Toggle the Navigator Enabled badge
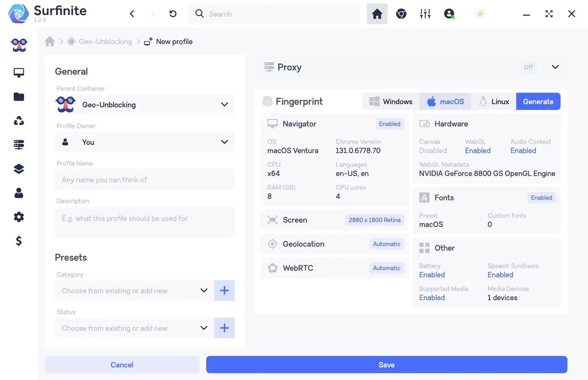 (389, 124)
